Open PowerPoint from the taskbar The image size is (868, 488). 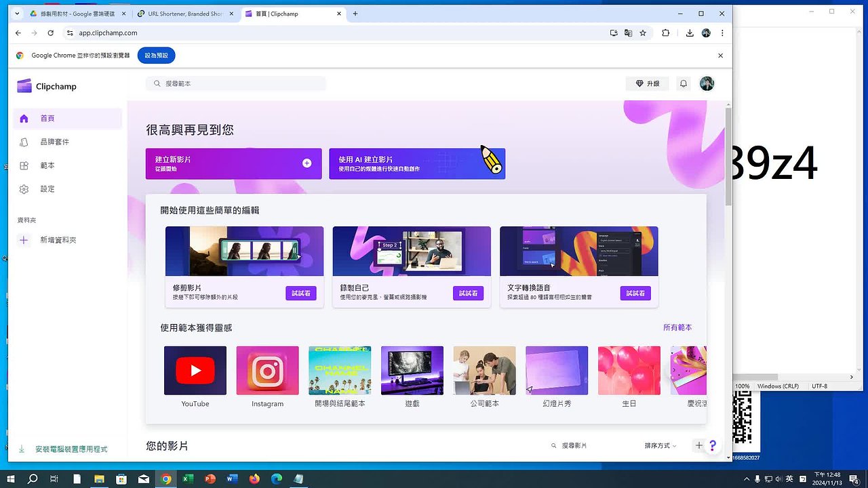coord(210,479)
